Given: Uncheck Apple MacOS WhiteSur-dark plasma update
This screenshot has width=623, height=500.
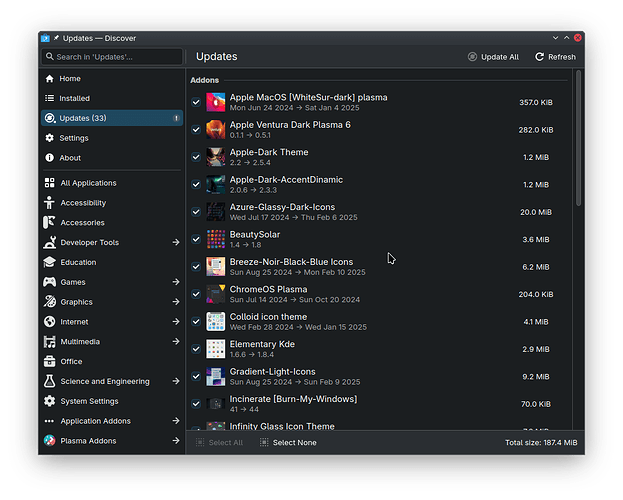Looking at the screenshot, I should (196, 102).
